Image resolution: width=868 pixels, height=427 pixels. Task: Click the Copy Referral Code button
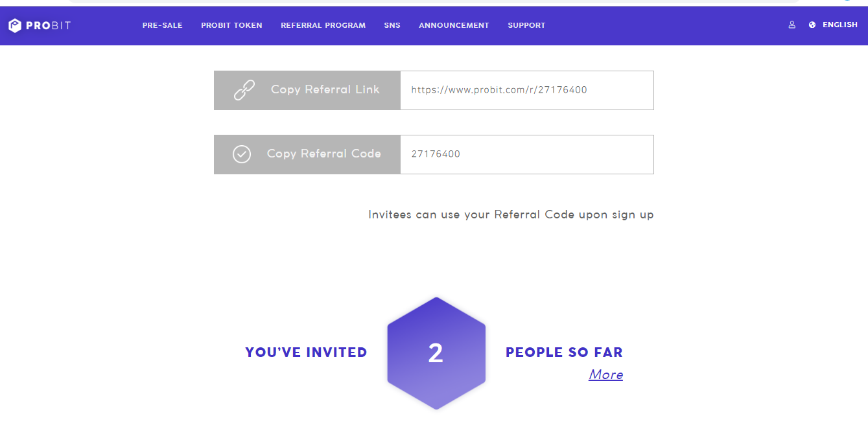[307, 154]
